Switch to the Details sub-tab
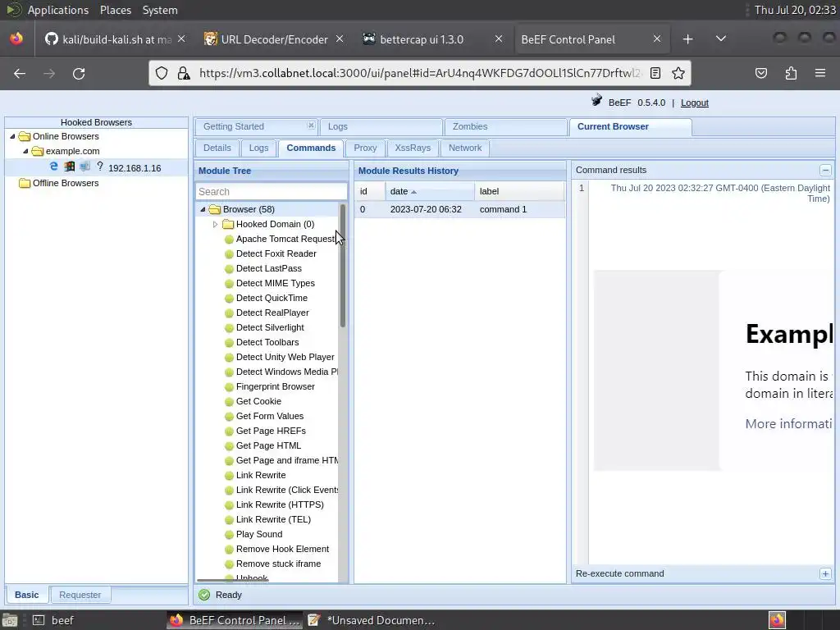This screenshot has height=630, width=840. click(x=217, y=148)
